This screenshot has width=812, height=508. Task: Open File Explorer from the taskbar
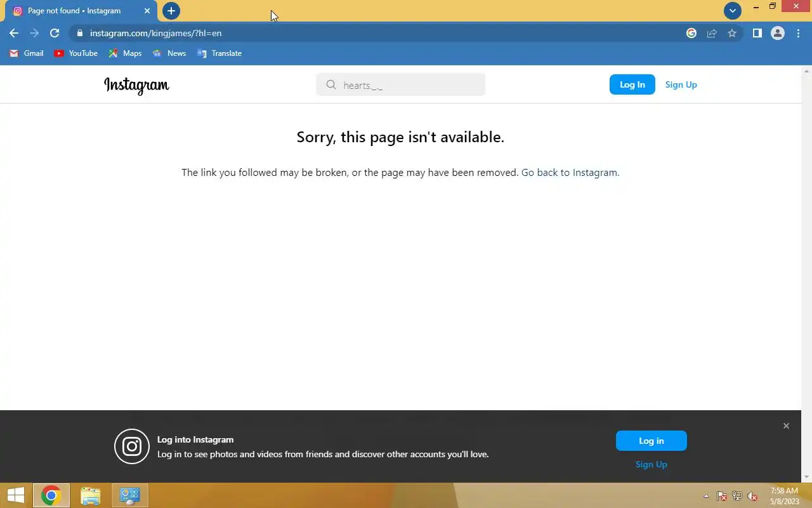tap(91, 495)
